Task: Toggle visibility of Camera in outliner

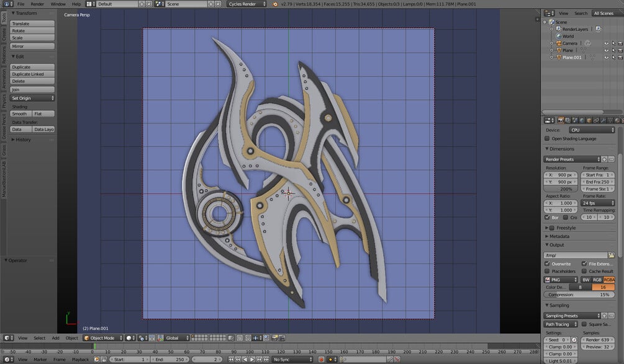Action: coord(606,43)
